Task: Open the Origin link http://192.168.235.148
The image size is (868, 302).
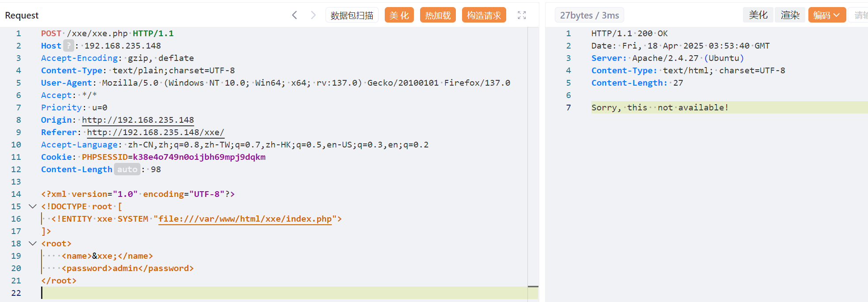Action: [x=138, y=120]
